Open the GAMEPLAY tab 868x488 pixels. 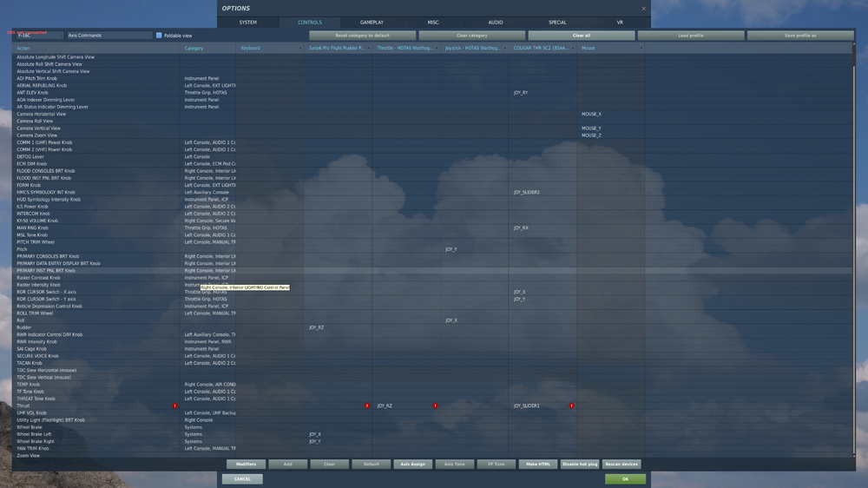click(x=372, y=23)
